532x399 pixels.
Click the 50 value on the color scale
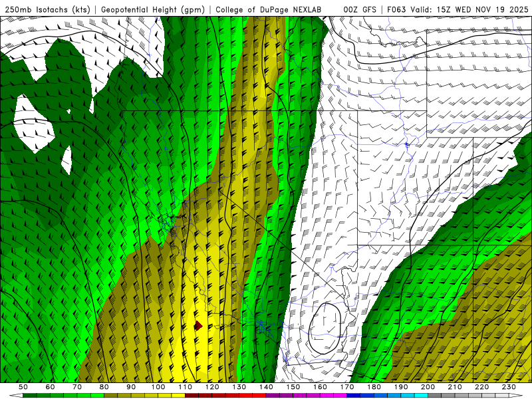click(23, 387)
